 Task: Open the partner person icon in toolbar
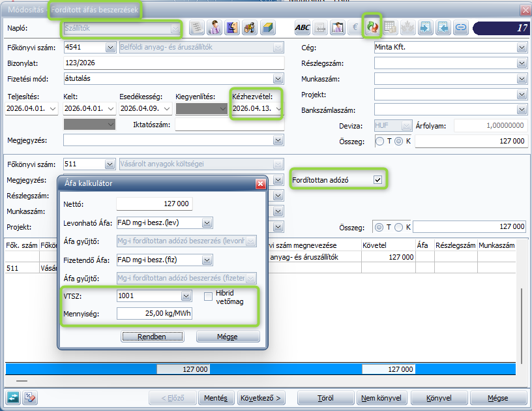(214, 27)
